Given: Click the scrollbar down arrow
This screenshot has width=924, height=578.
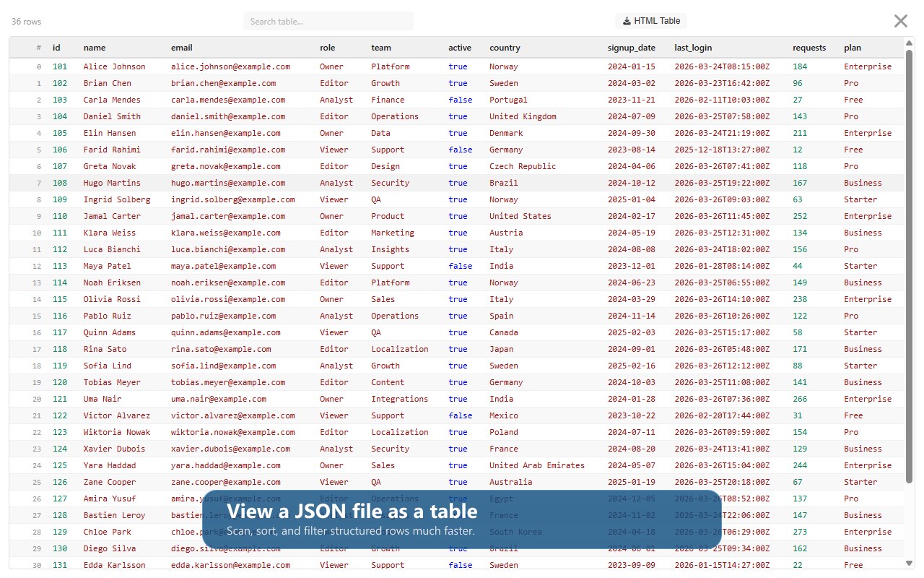Looking at the screenshot, I should click(910, 563).
